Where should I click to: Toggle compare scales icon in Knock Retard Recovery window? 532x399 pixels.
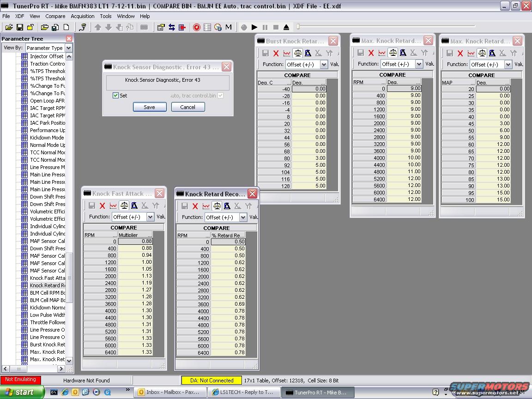point(217,206)
